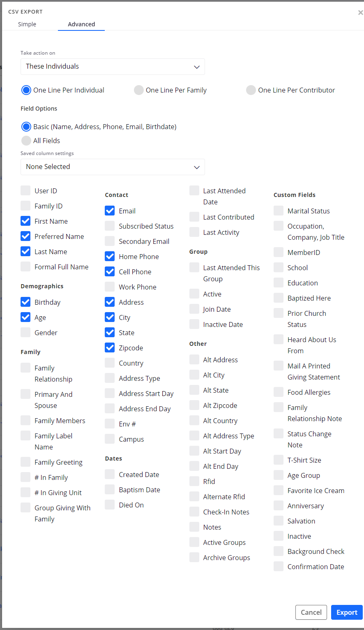Enable the Marital Status custom field

(x=279, y=211)
